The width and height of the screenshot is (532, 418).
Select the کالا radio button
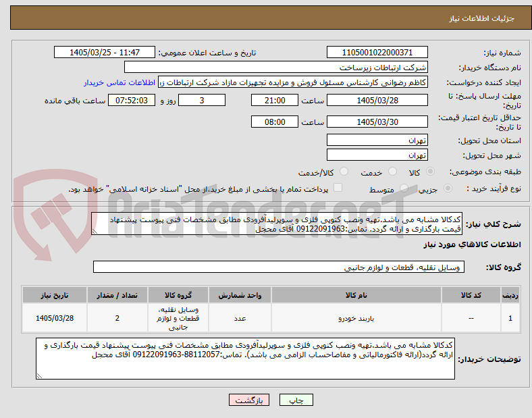(430, 172)
